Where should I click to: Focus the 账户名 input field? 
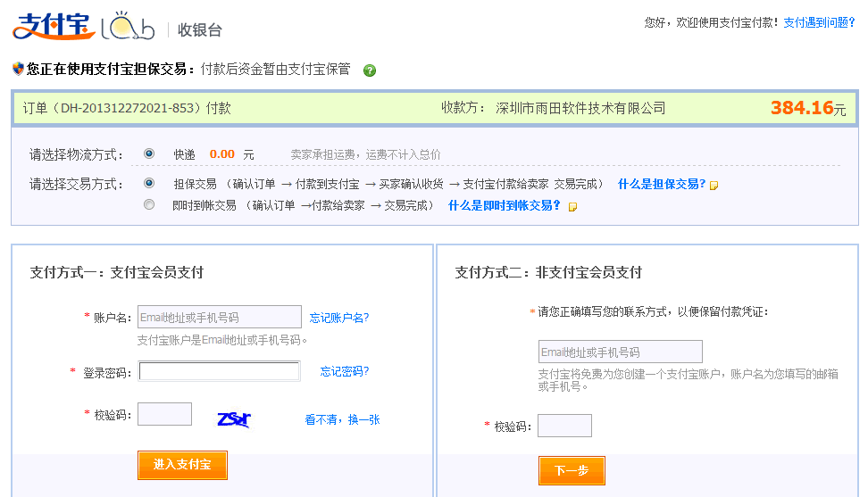(219, 317)
